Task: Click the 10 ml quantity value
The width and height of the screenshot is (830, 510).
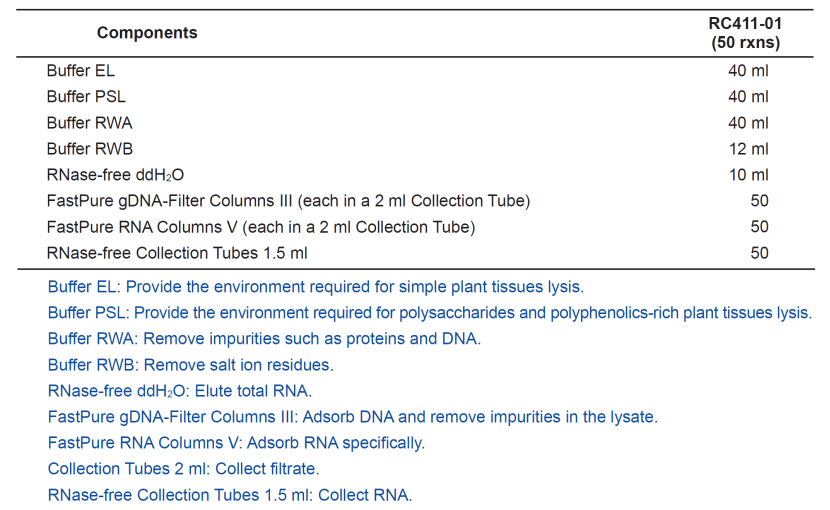Action: point(748,175)
